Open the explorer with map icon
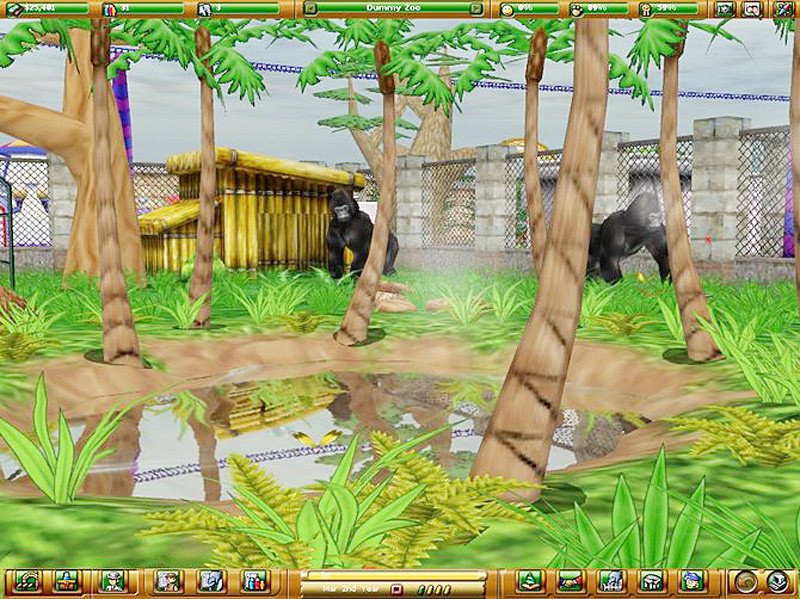Image resolution: width=800 pixels, height=599 pixels. click(x=167, y=581)
